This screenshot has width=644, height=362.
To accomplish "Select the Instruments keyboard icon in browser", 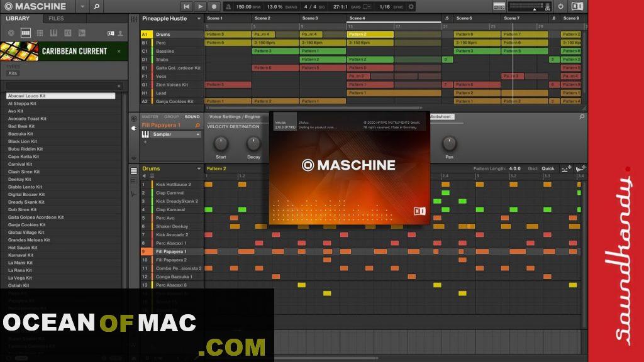I will point(54,33).
